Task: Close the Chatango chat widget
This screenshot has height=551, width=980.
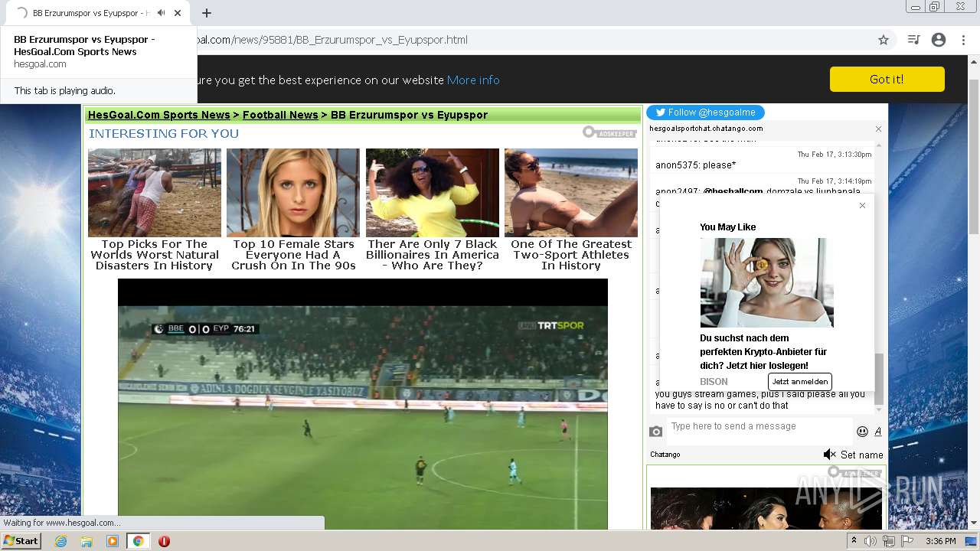Action: (x=878, y=129)
